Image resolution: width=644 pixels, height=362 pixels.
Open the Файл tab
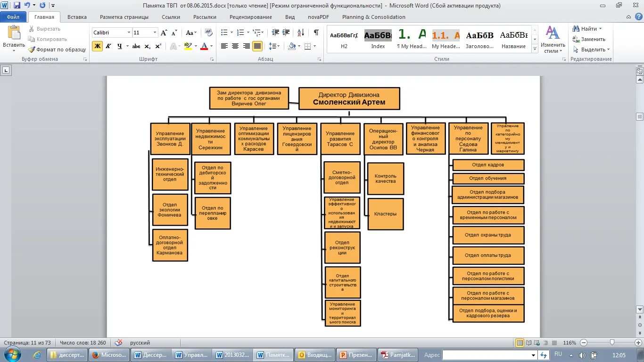[x=13, y=17]
